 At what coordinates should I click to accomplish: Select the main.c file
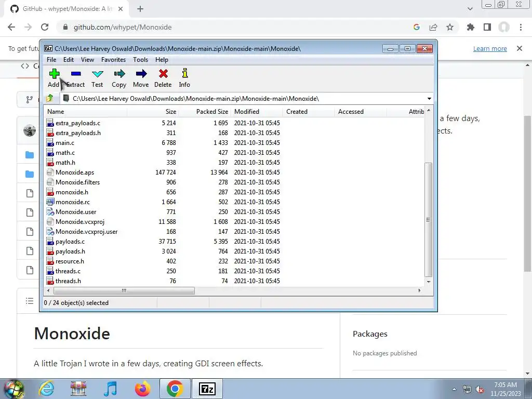(65, 143)
